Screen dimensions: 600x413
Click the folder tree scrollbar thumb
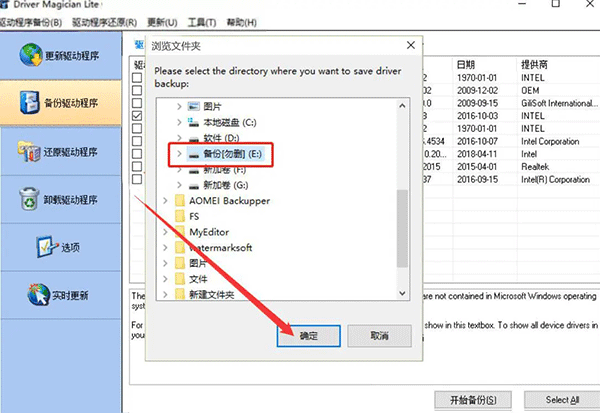click(402, 229)
